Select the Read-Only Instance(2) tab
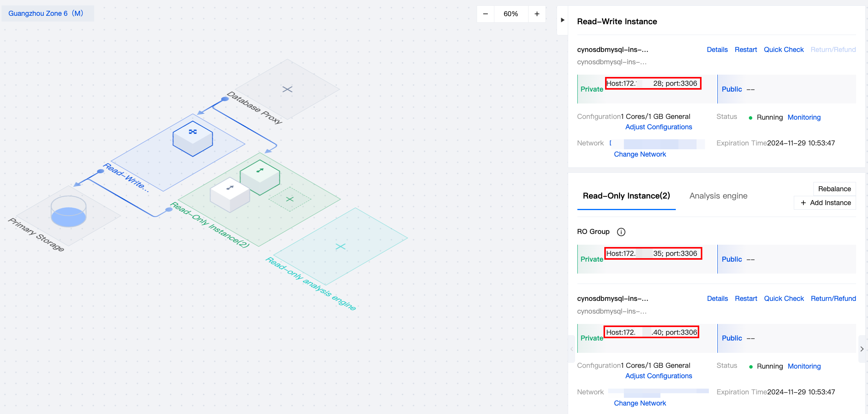Viewport: 868px width, 414px height. (x=626, y=196)
